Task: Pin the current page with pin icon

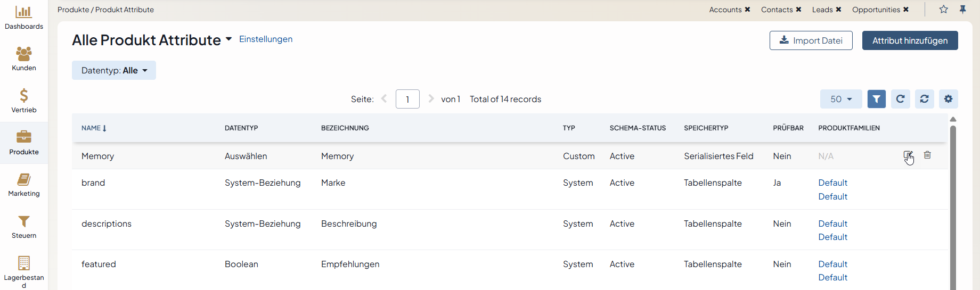Action: pyautogui.click(x=962, y=10)
